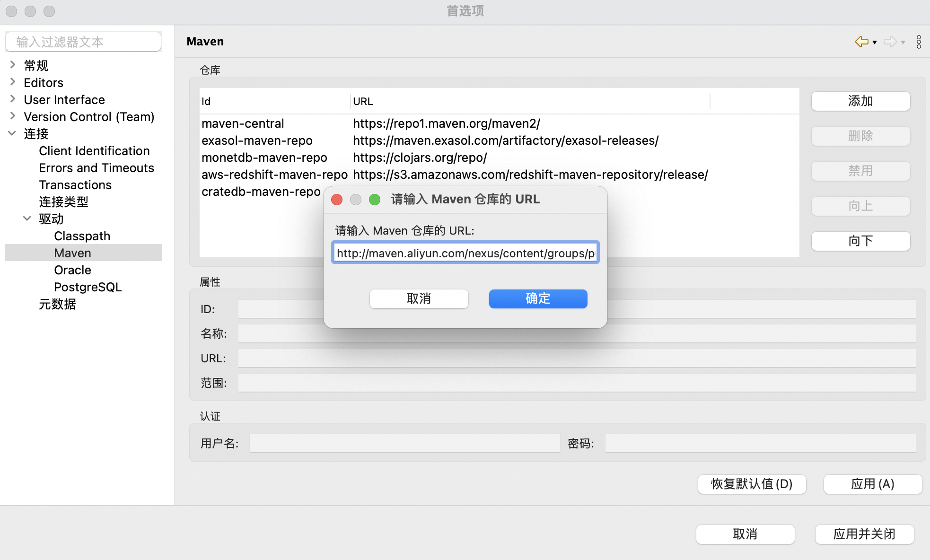Open the three-dot view menu icon

coord(919,42)
